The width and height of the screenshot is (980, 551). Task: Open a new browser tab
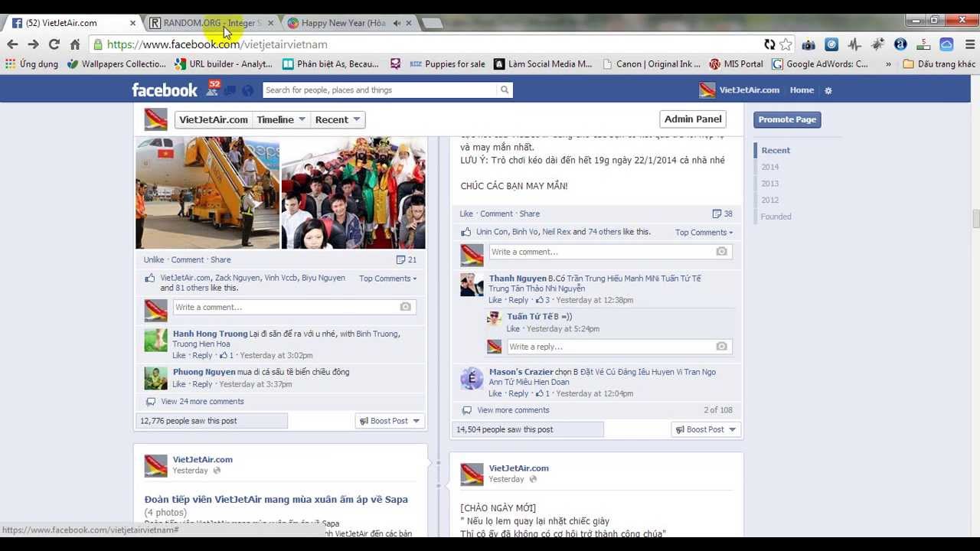432,23
